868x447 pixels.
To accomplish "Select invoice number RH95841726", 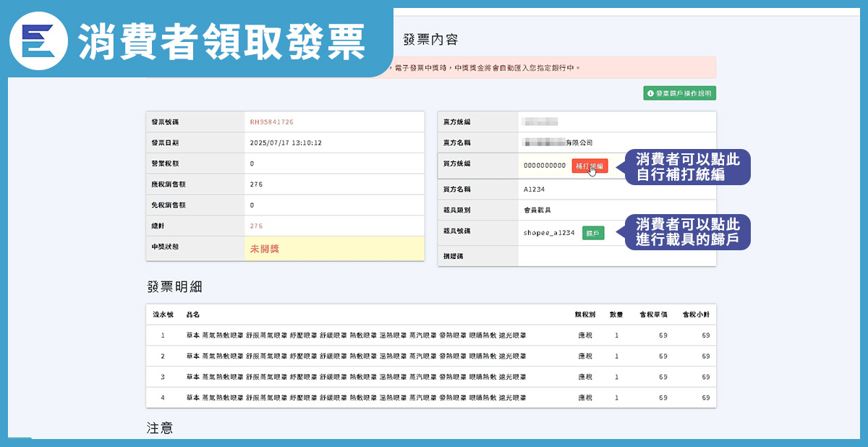I will (x=271, y=122).
